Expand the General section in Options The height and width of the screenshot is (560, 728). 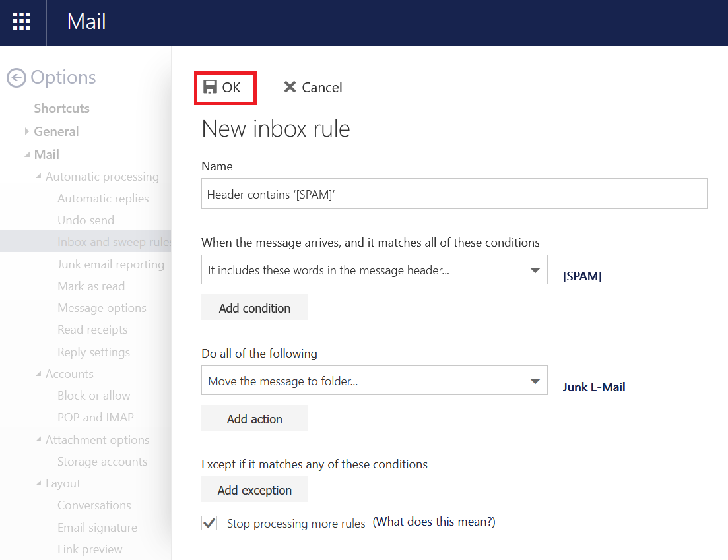[x=27, y=131]
